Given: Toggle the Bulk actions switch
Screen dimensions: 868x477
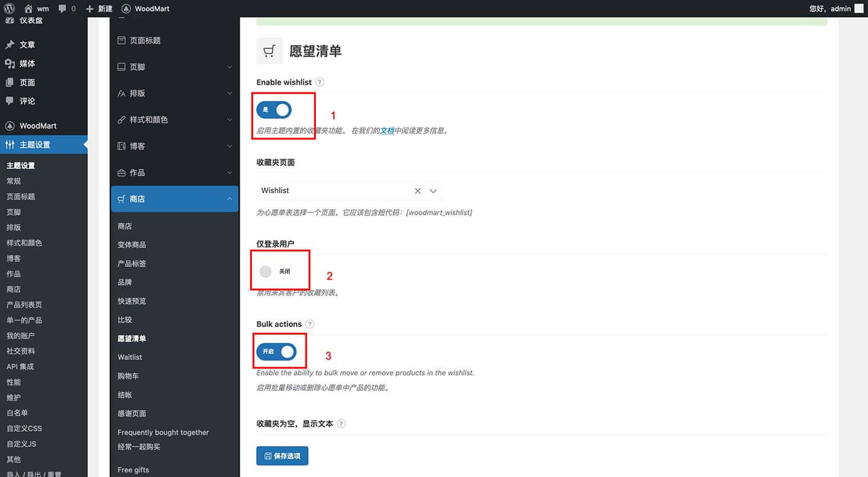Looking at the screenshot, I should 277,352.
